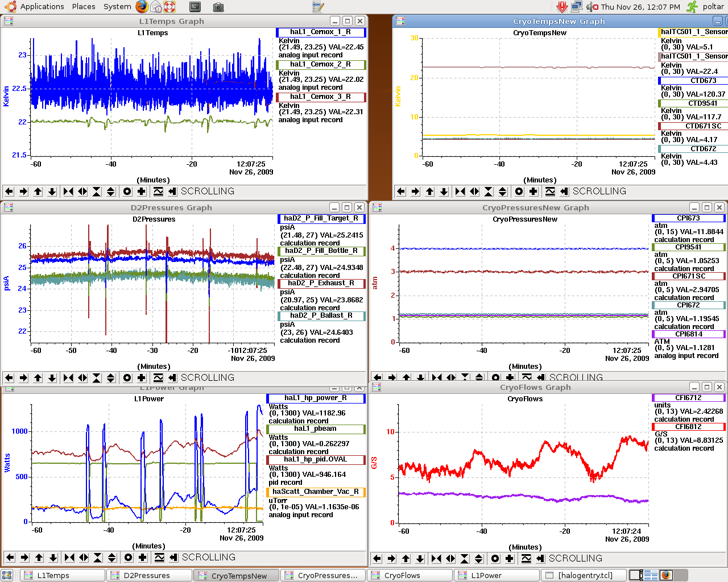Launch Firefox from the top panel
Viewport: 728px width, 582px height.
(142, 7)
